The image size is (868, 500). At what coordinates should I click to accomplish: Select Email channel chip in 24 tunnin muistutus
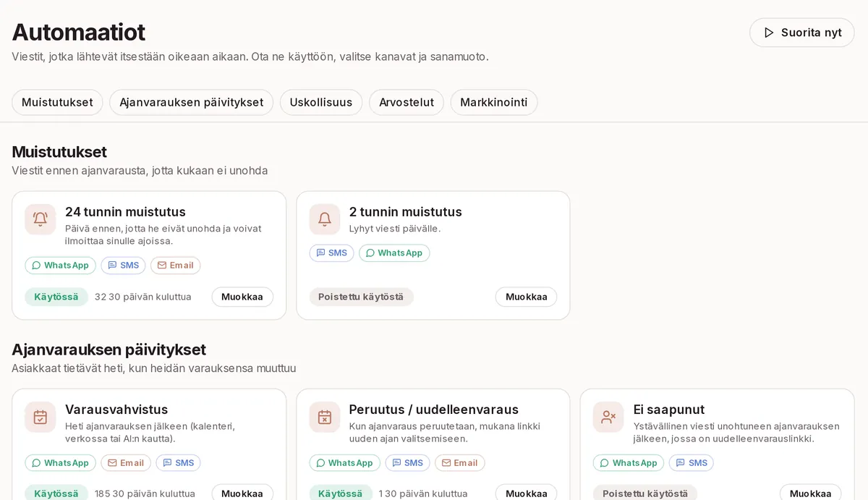[x=175, y=266]
